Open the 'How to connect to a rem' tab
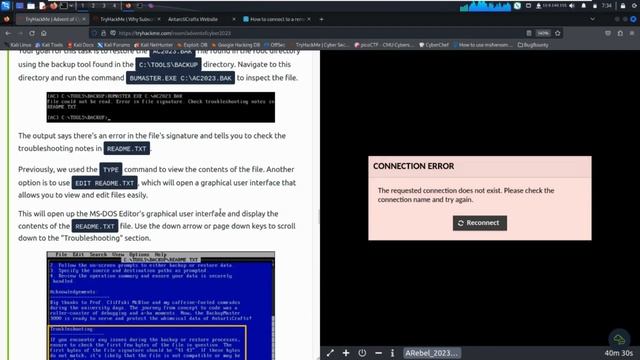The image size is (640, 360). pyautogui.click(x=277, y=19)
